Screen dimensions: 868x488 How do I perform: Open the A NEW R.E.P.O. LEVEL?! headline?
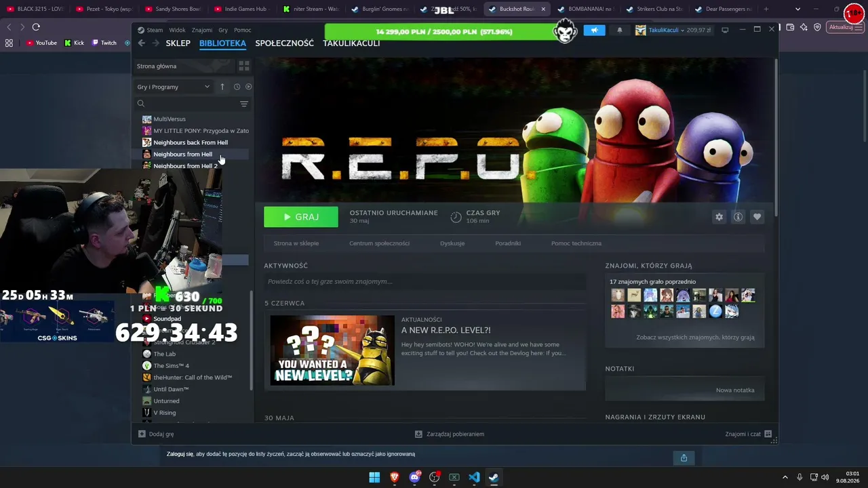coord(446,330)
